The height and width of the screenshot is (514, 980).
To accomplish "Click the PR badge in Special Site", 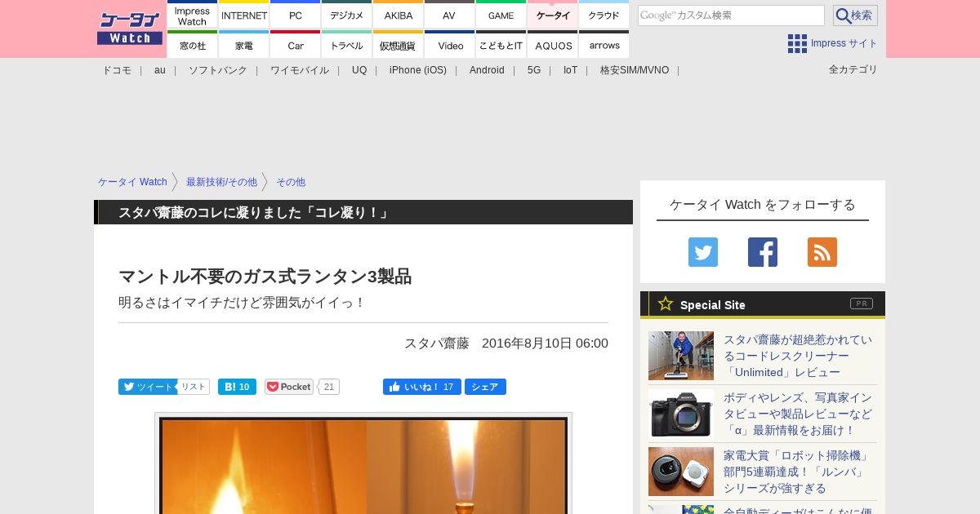I will [x=862, y=304].
